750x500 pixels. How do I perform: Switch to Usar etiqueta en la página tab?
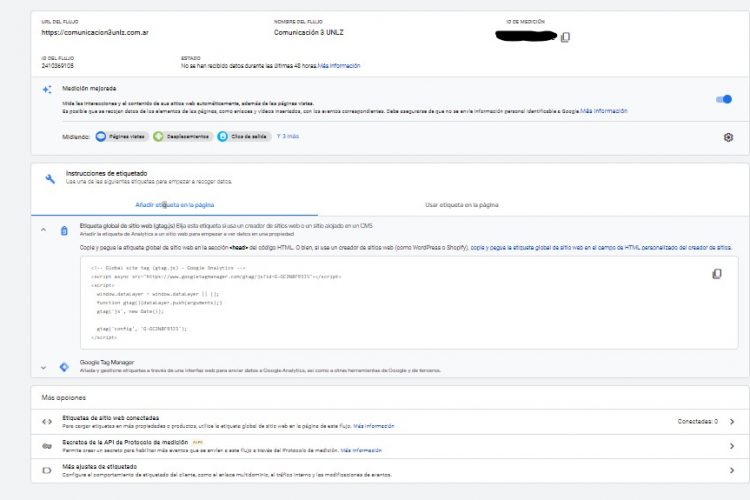click(462, 205)
